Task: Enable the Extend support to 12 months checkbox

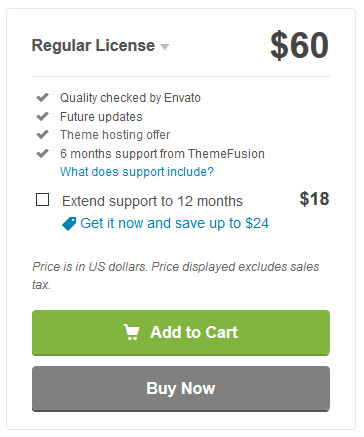Action: [x=42, y=199]
